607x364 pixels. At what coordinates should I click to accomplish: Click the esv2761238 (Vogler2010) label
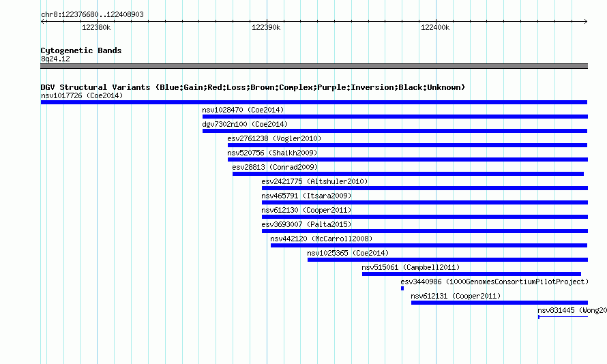pyautogui.click(x=274, y=138)
